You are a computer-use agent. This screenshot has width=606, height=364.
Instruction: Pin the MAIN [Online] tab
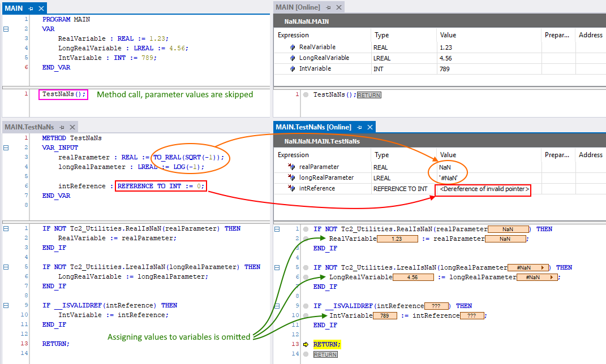(328, 7)
